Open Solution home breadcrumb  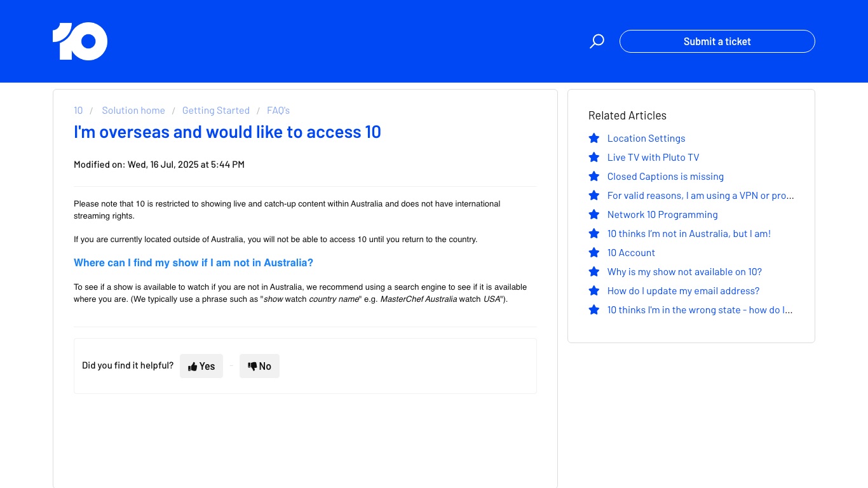pos(133,111)
